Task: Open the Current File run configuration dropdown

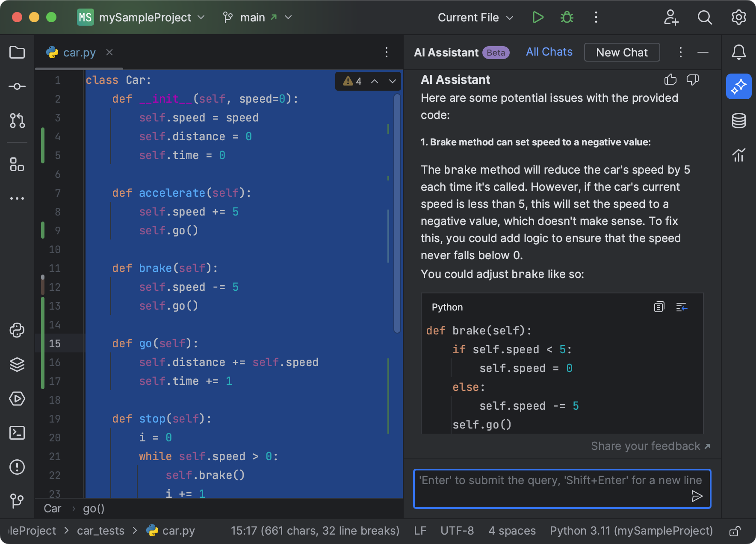Action: [x=475, y=18]
